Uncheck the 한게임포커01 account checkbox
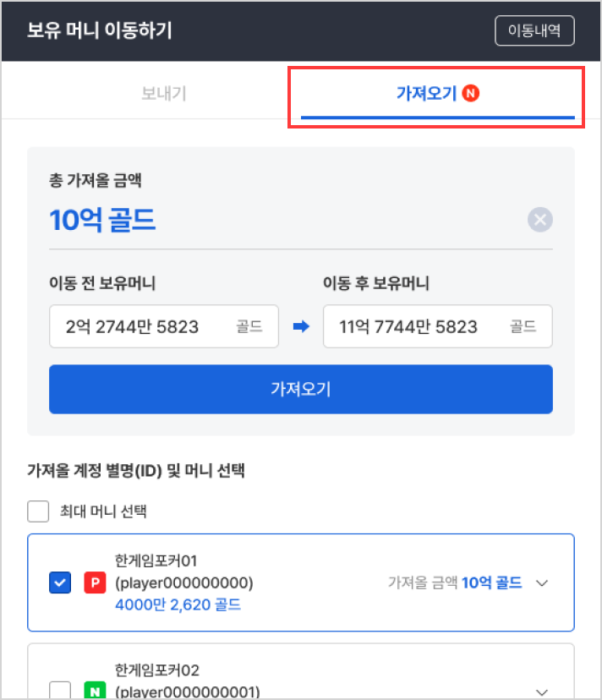602x700 pixels. [60, 582]
